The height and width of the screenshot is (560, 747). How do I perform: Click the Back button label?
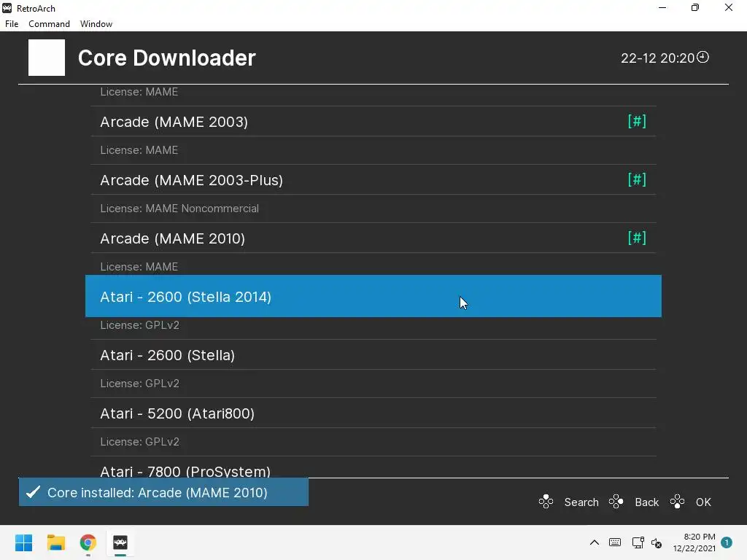pyautogui.click(x=646, y=502)
